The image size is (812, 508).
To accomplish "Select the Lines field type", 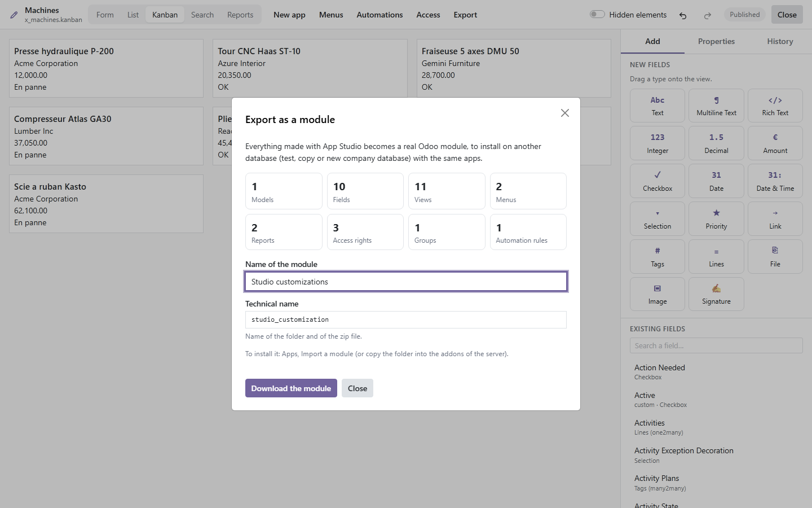I will click(716, 257).
